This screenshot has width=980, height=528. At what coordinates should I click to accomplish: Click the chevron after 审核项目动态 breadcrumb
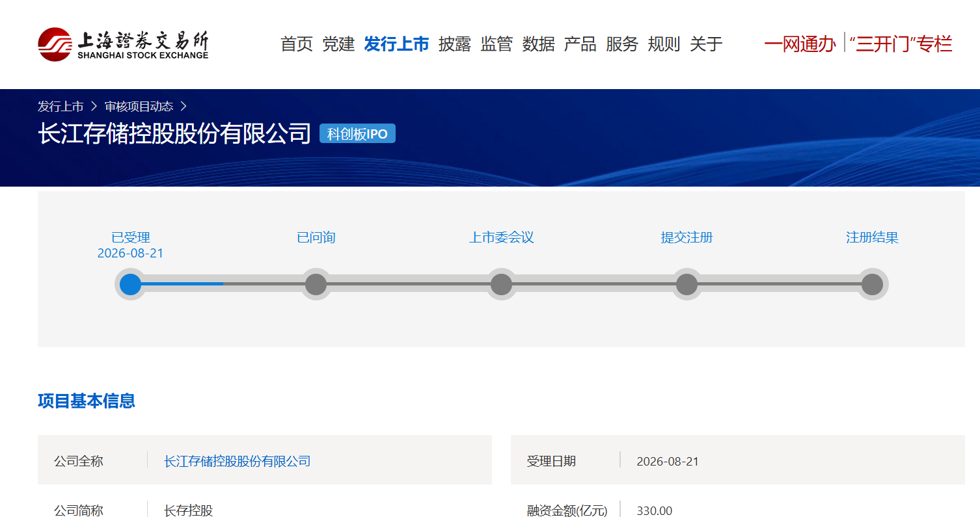(184, 107)
